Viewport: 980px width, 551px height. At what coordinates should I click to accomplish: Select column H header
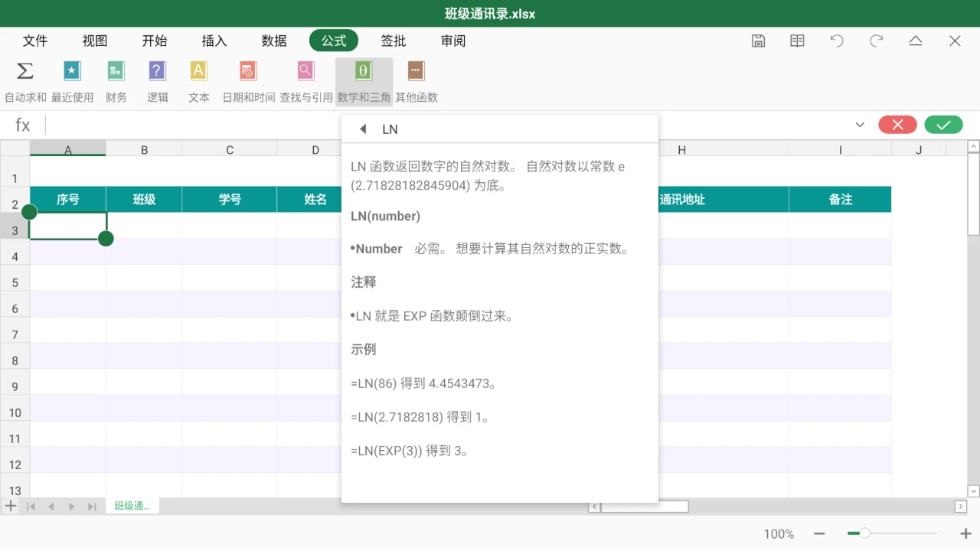pyautogui.click(x=681, y=150)
